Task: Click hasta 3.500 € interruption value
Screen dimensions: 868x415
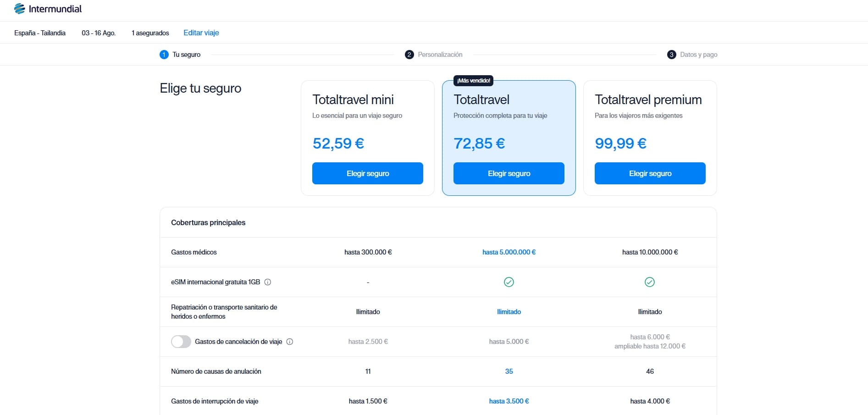Action: point(509,401)
